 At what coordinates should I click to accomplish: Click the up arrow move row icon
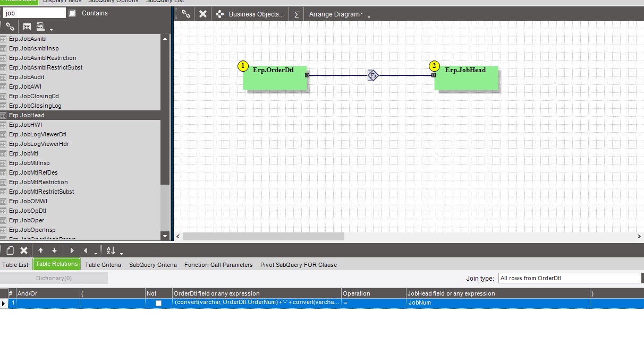[x=40, y=250]
